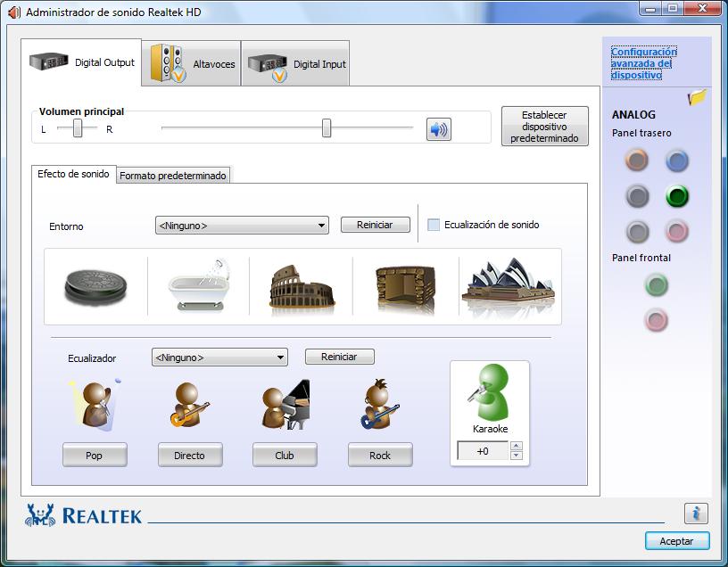
Task: Click the acoustic guitar player Directo icon
Action: 189,404
